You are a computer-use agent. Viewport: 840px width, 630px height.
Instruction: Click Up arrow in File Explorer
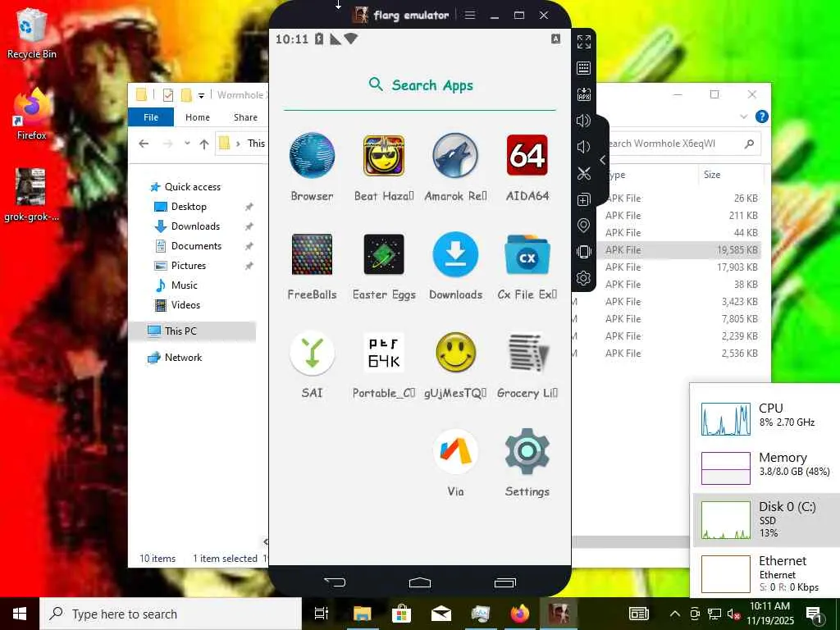[x=204, y=144]
